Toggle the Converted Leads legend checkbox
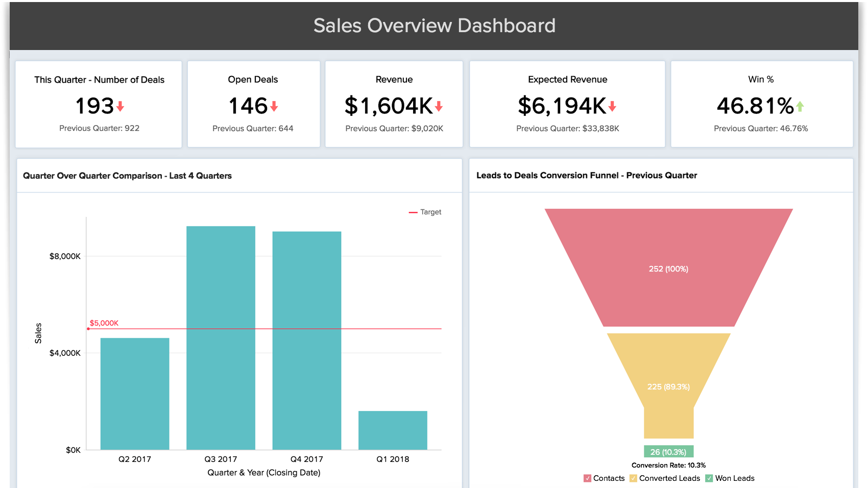868x488 pixels. tap(633, 478)
